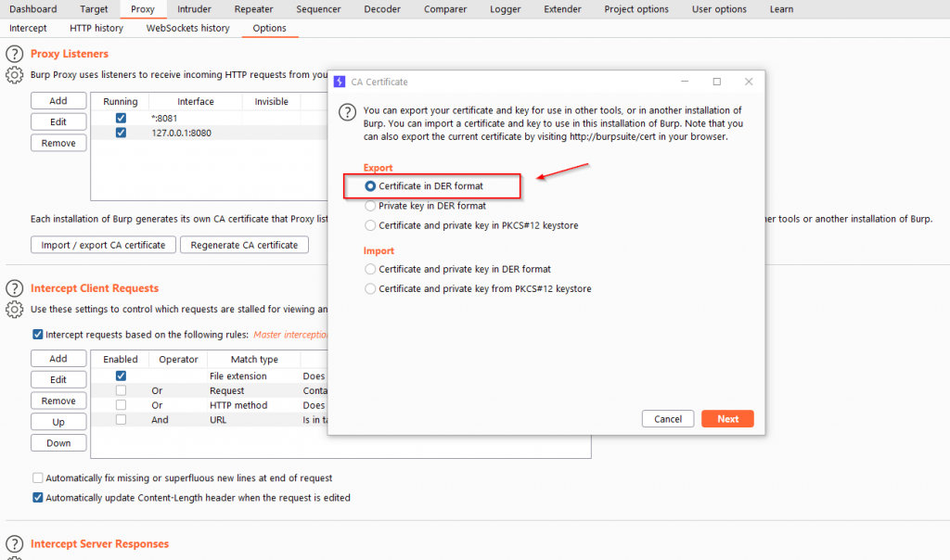Switch to Intercept sub-tab
The height and width of the screenshot is (560, 950).
[x=28, y=28]
